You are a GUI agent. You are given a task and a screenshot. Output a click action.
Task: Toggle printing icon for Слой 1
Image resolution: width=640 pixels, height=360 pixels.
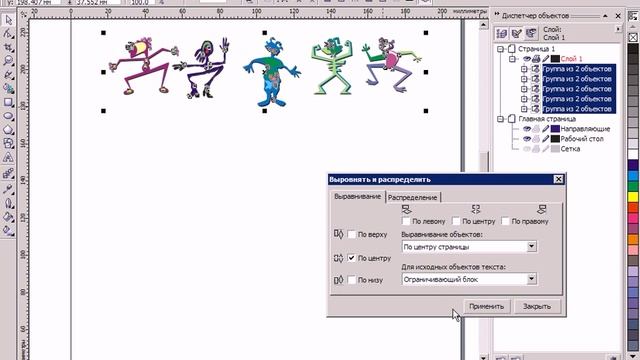tap(536, 59)
